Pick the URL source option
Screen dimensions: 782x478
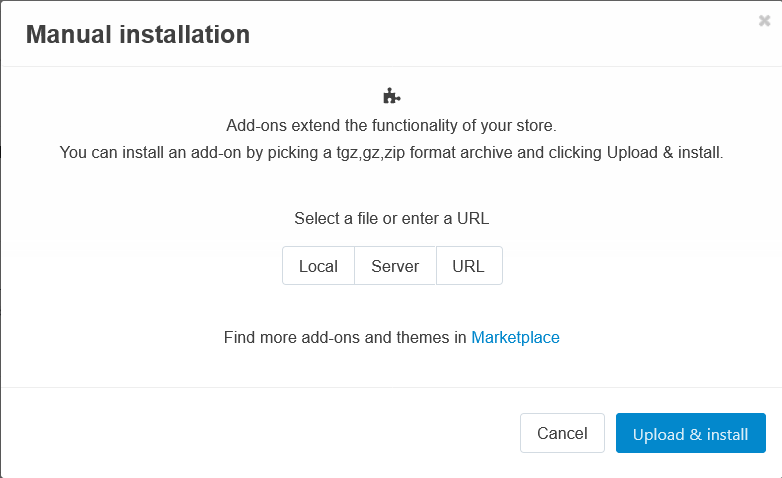tap(468, 266)
